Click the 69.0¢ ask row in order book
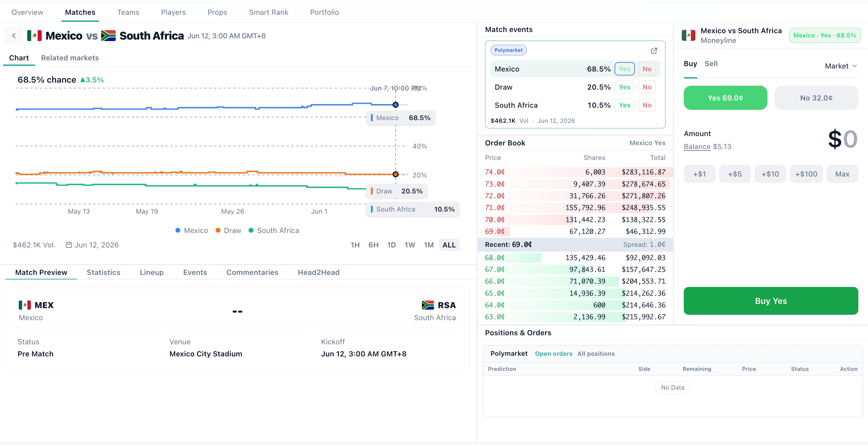 [x=575, y=231]
